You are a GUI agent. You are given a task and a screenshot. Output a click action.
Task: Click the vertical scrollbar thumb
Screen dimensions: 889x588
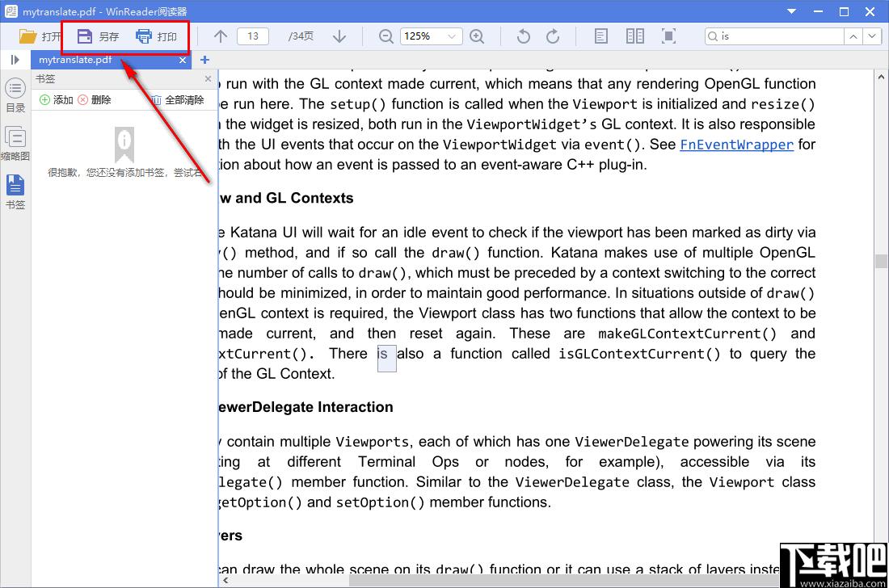tap(881, 261)
